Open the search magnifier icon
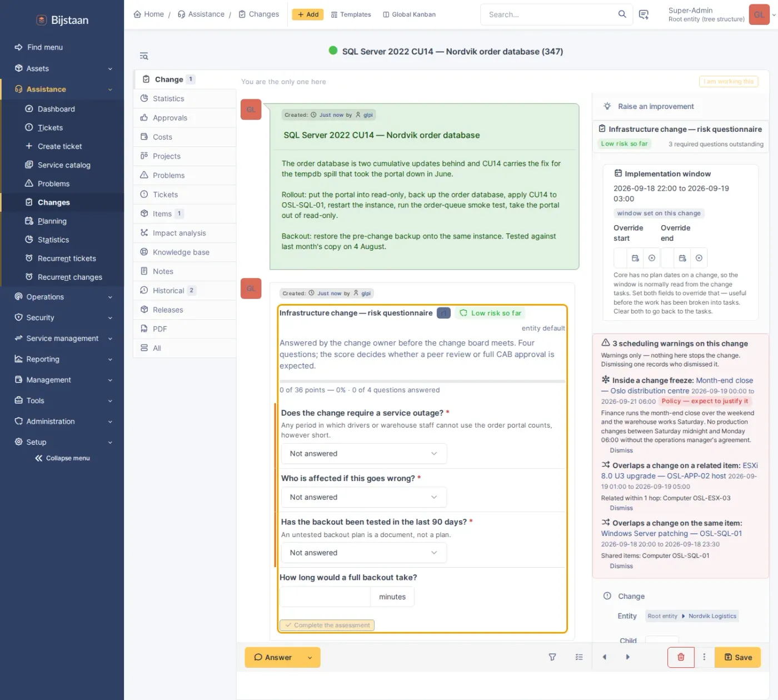778x700 pixels. tap(622, 14)
